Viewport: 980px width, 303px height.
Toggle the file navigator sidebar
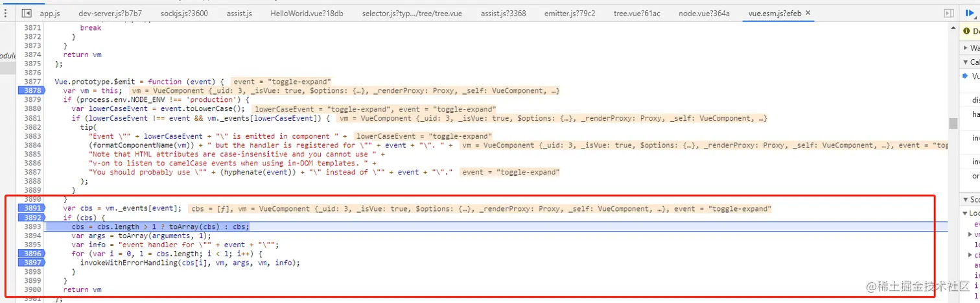pyautogui.click(x=27, y=13)
